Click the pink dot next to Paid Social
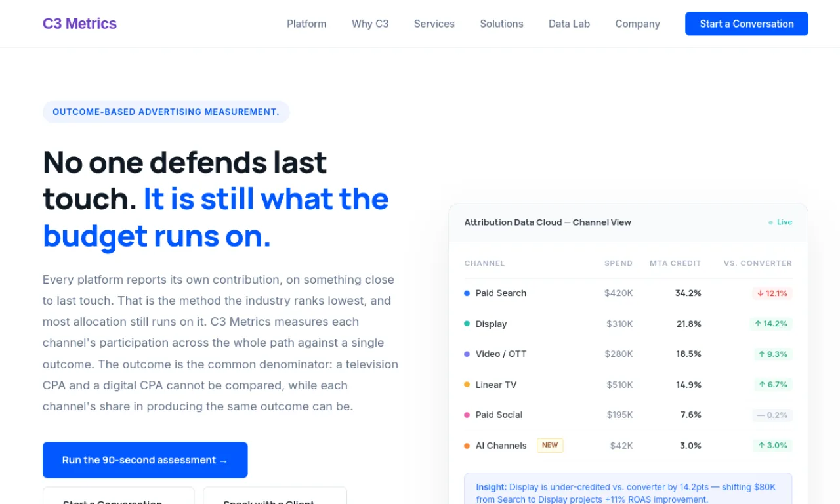The image size is (840, 504). [467, 415]
